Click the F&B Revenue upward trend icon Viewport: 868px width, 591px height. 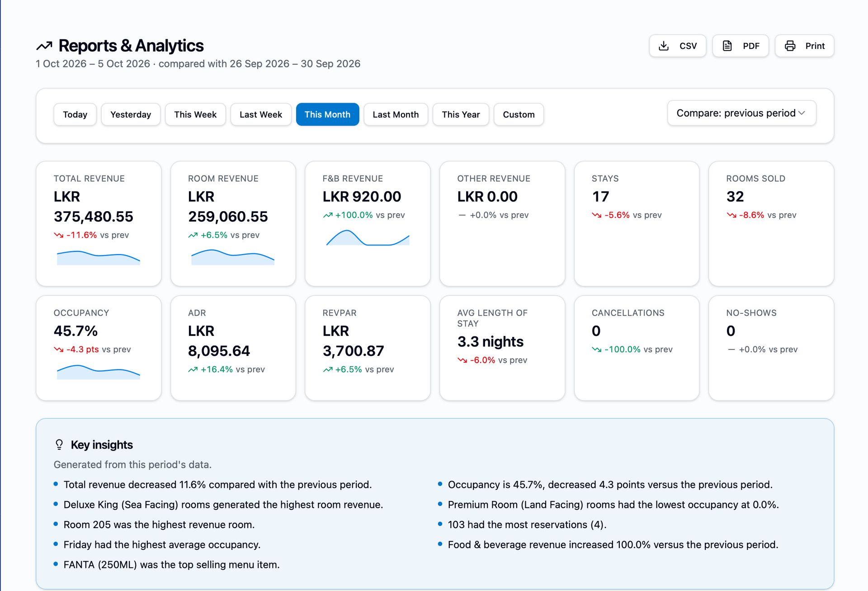point(328,215)
